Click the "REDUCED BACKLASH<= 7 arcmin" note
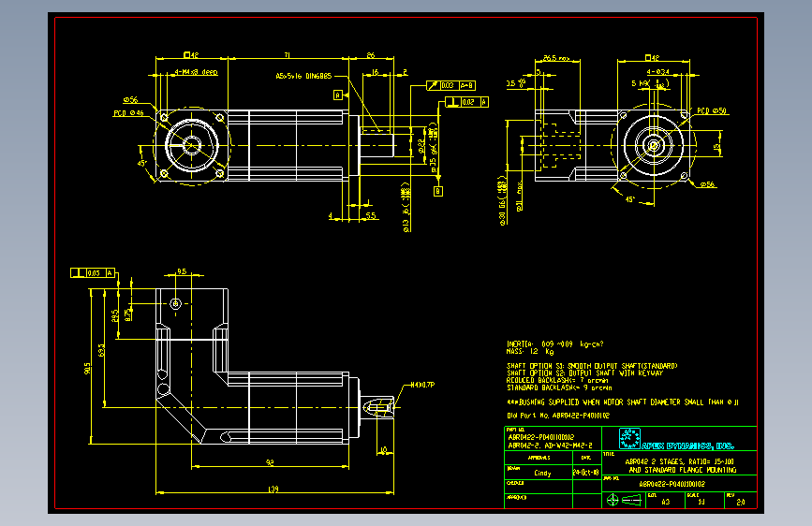Screen dimensions: 812x526 [557, 380]
